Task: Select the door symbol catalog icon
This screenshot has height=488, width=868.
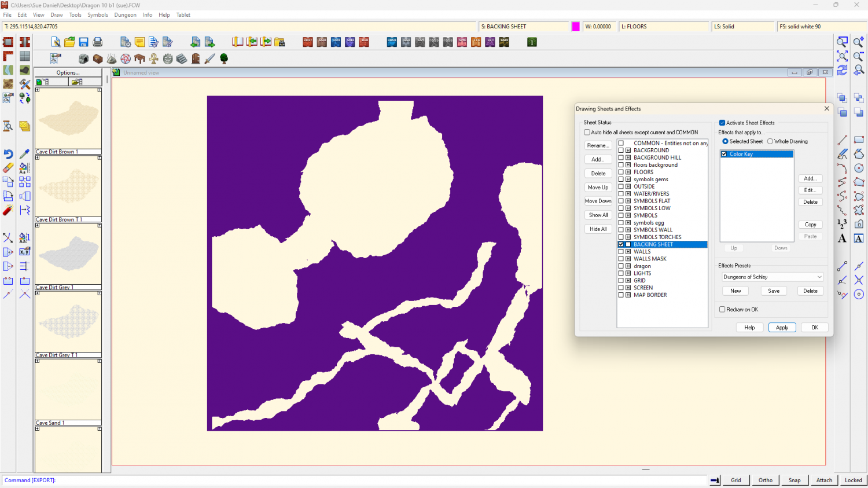Action: click(196, 58)
